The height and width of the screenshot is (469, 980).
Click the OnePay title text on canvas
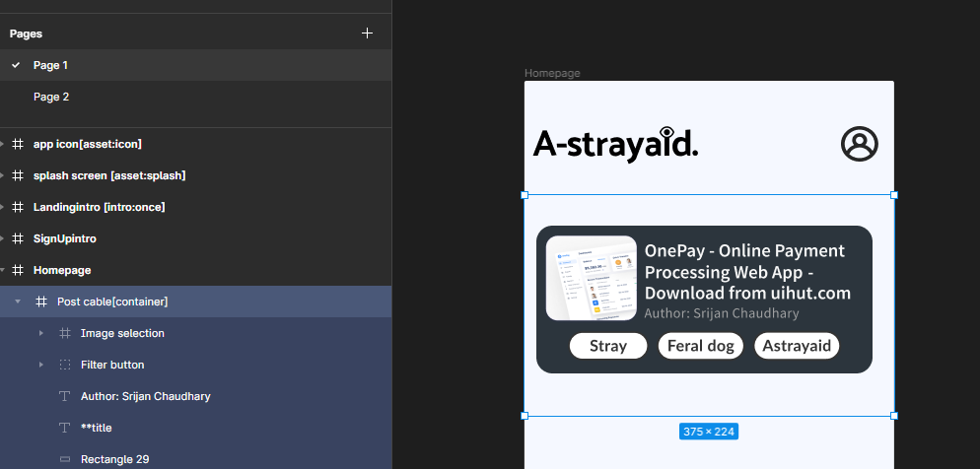click(x=747, y=272)
